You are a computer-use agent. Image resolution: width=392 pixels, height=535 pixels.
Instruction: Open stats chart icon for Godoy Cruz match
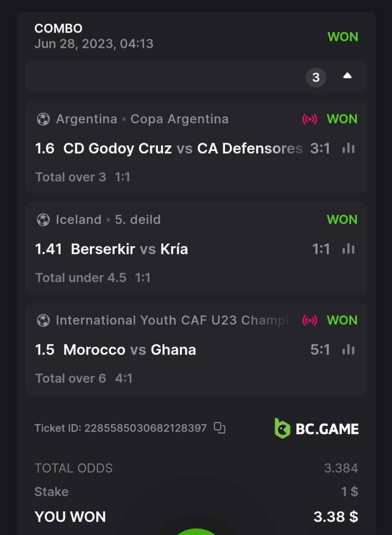point(348,148)
